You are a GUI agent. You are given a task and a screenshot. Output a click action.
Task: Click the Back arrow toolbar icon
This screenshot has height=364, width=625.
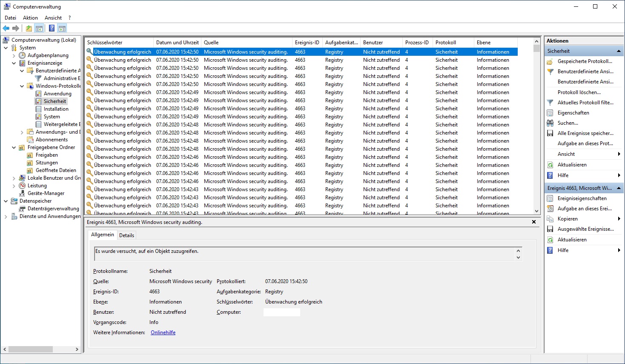(6, 29)
